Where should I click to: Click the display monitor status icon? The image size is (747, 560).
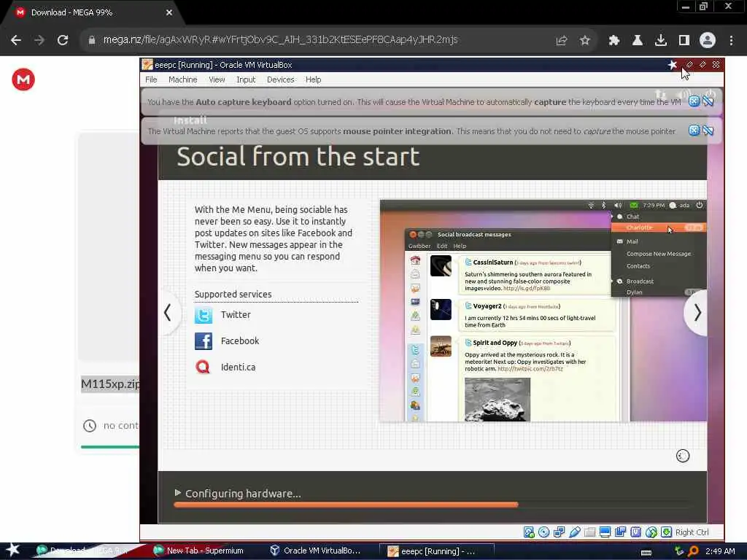pos(605,532)
